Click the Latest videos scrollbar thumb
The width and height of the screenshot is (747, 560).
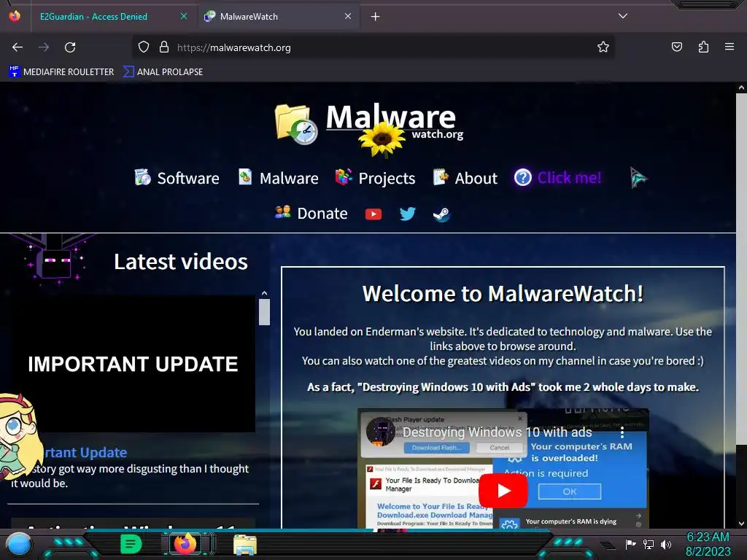[264, 312]
